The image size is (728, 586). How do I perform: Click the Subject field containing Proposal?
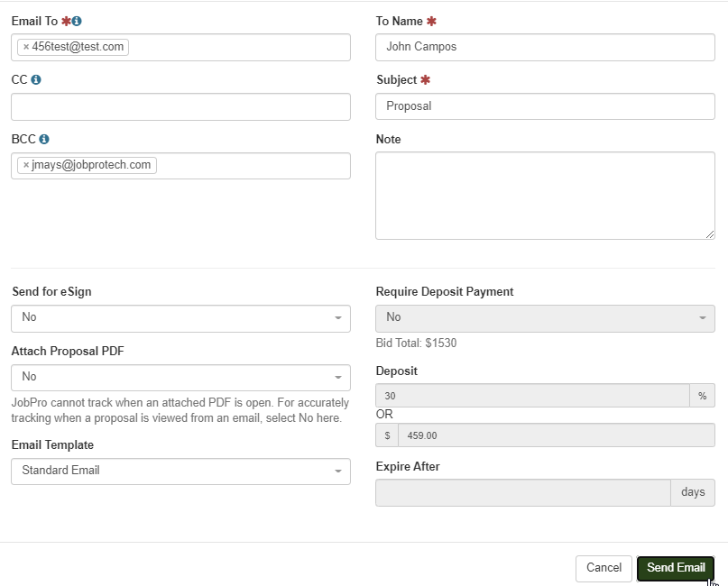click(x=545, y=106)
